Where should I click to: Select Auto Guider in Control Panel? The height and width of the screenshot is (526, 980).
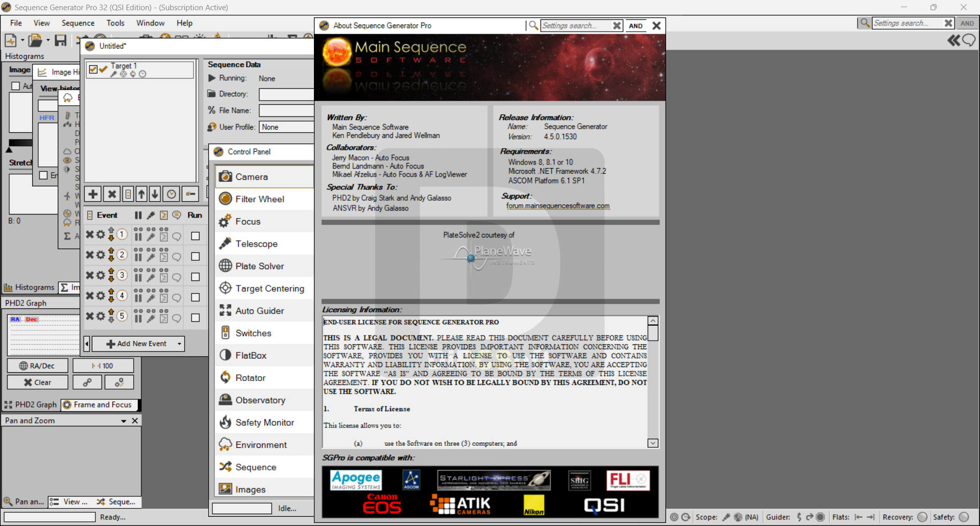point(264,310)
